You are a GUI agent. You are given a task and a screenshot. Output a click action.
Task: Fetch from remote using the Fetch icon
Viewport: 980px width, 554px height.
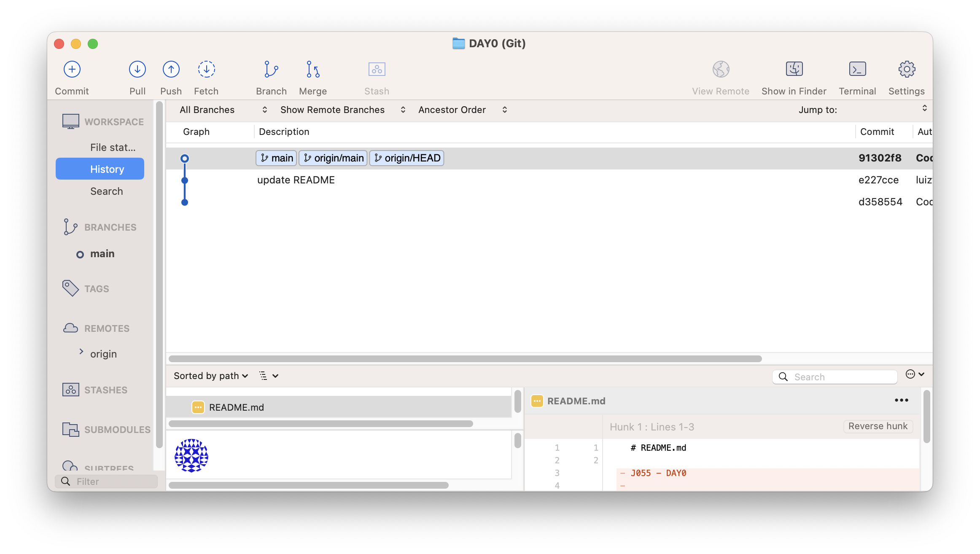206,70
